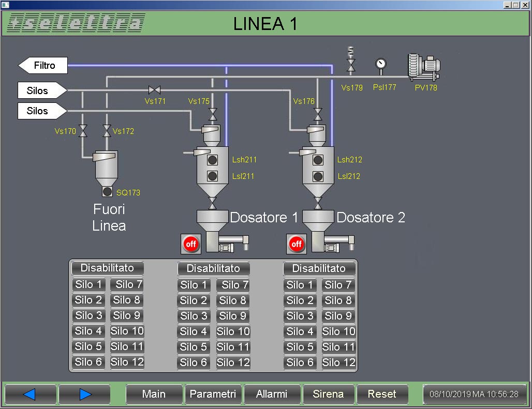532x409 pixels.
Task: Click the Lsl211 low level sensor
Action: [212, 176]
